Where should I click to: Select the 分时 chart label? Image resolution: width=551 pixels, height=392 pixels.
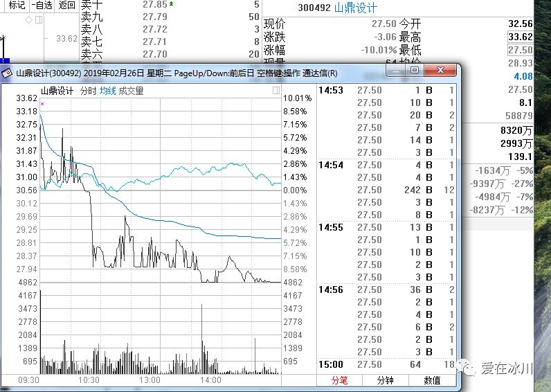pos(88,91)
